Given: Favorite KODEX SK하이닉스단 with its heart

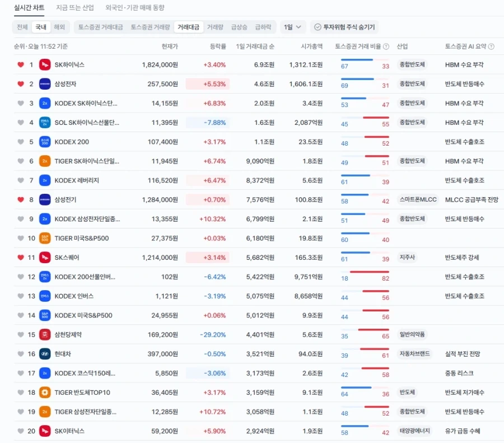Looking at the screenshot, I should (x=21, y=103).
